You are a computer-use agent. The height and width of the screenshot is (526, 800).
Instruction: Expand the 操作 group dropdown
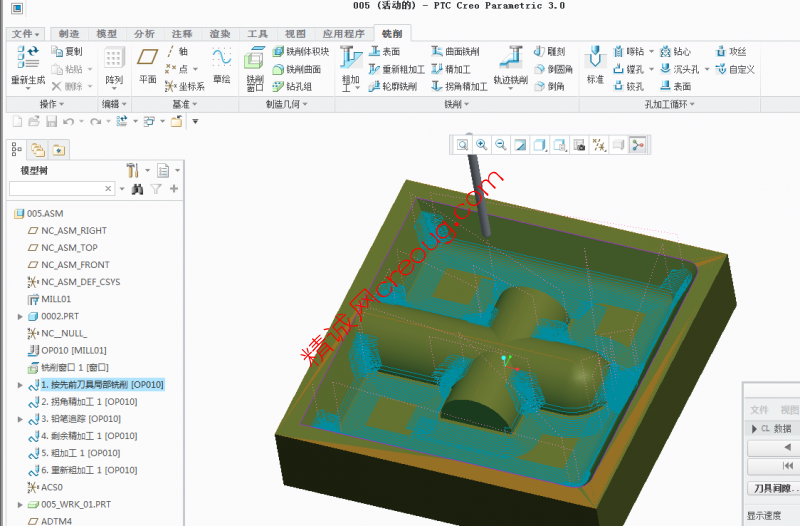tap(52, 105)
